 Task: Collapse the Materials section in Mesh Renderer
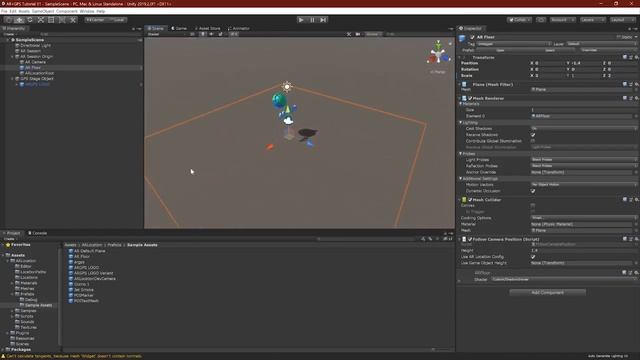pos(461,104)
